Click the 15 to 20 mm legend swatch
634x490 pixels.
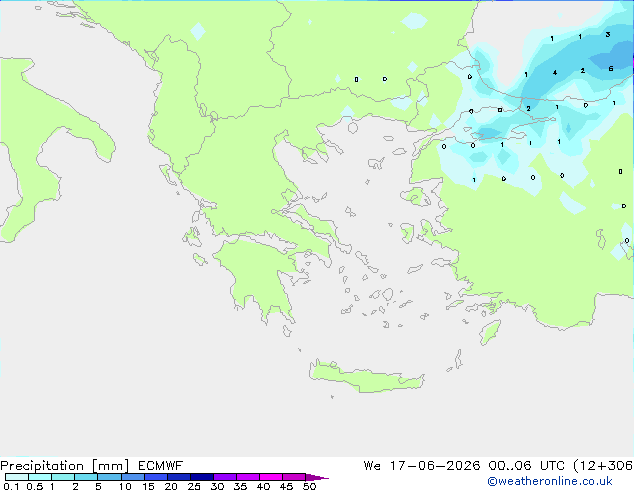(x=156, y=477)
